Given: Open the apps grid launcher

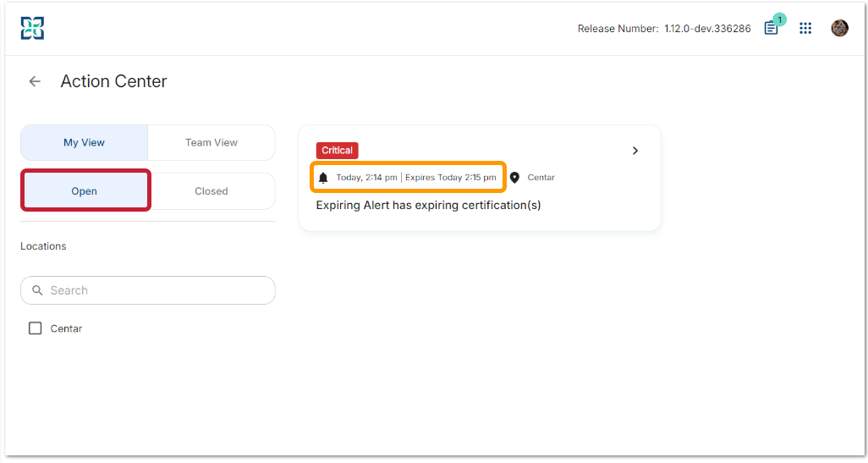Looking at the screenshot, I should click(805, 28).
